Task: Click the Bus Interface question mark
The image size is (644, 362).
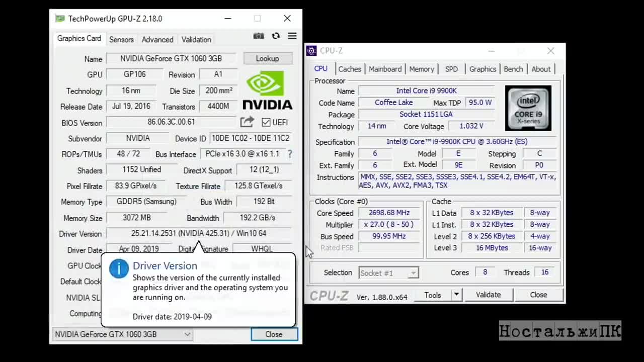Action: pyautogui.click(x=290, y=154)
